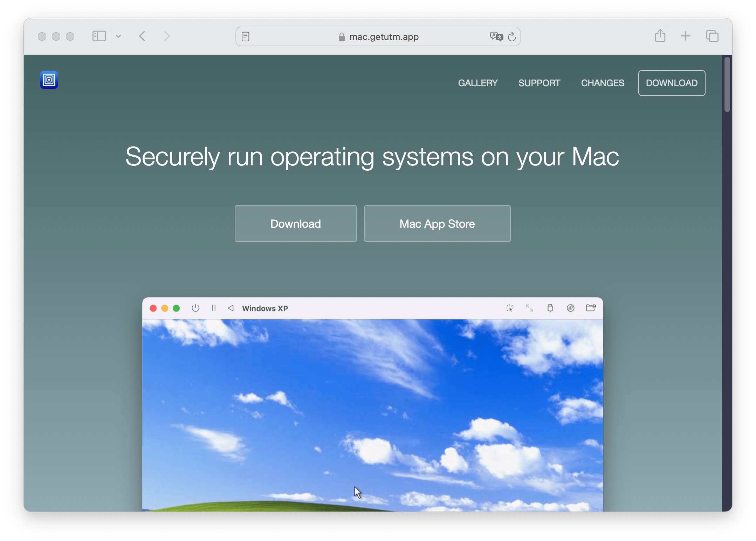Click the shared folder icon in VM toolbar
756x541 pixels.
point(591,308)
